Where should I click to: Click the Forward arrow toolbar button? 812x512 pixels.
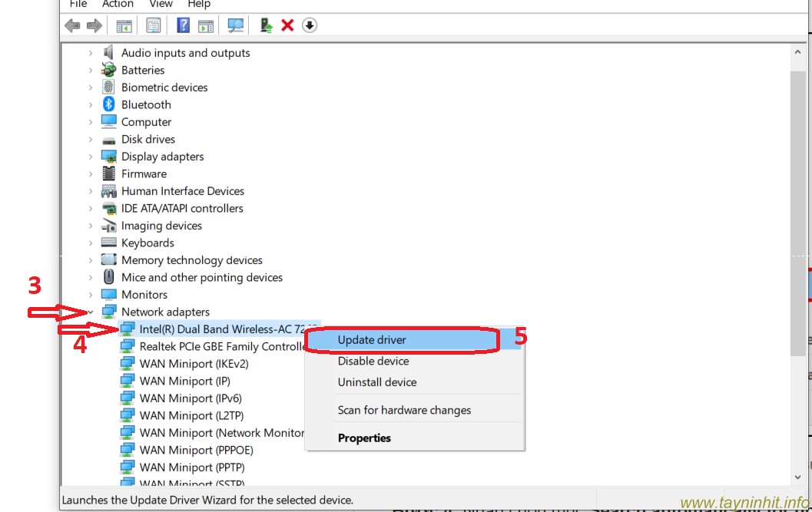(x=94, y=25)
